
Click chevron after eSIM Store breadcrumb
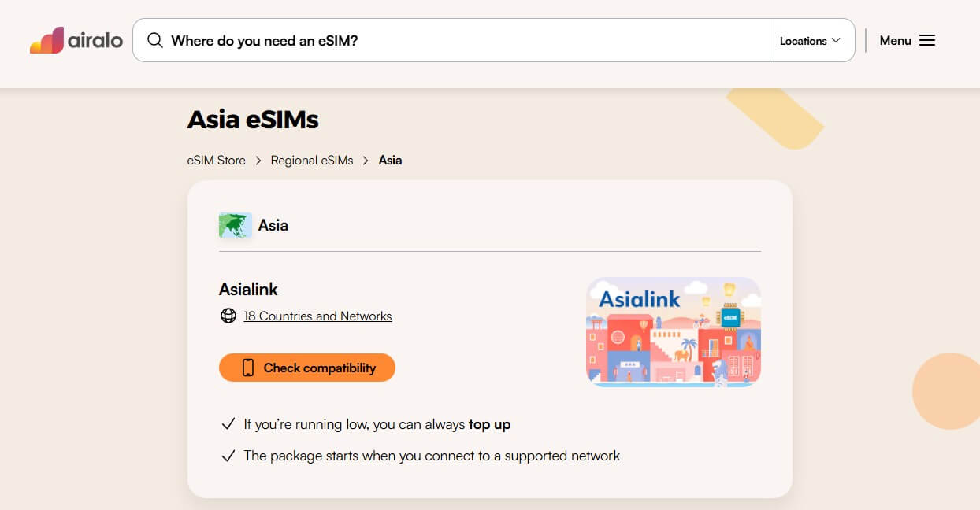pyautogui.click(x=258, y=161)
